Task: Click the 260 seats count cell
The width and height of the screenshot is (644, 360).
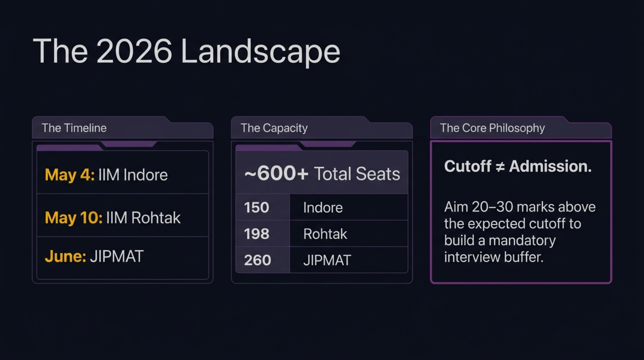Action: coord(257,260)
